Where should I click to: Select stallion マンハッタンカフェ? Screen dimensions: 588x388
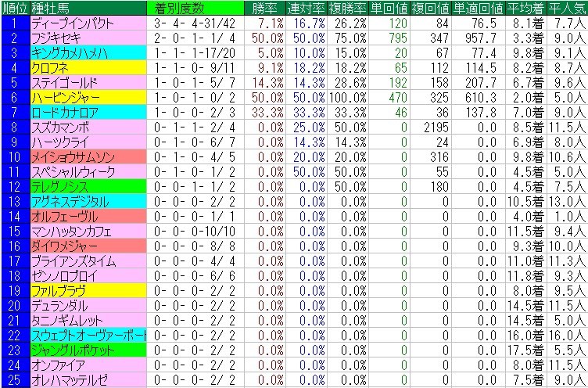(88, 232)
